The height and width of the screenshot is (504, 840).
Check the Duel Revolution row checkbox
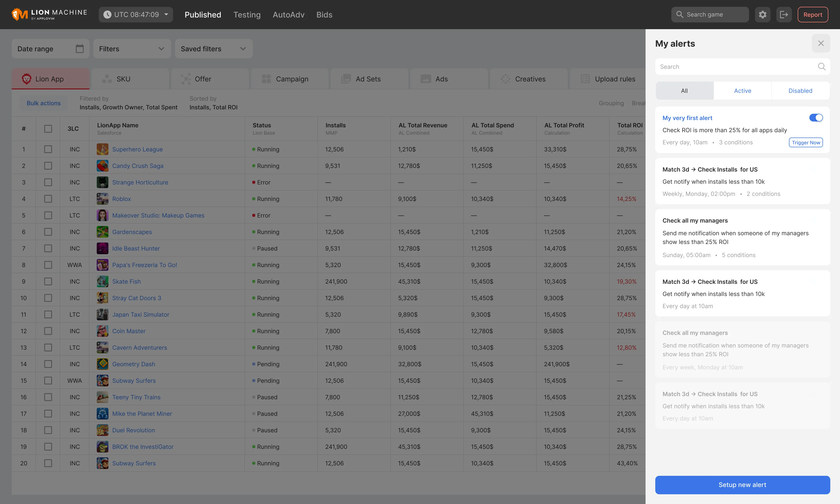tap(48, 430)
